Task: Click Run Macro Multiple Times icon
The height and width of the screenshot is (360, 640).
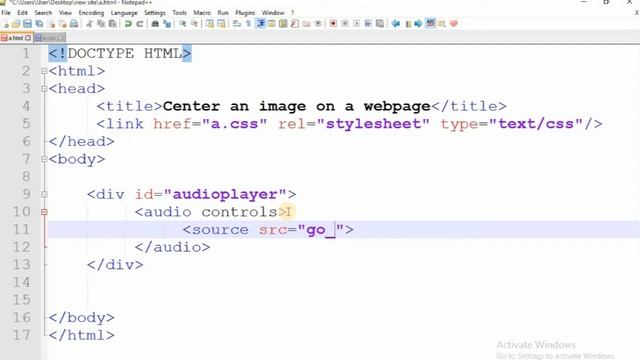Action: coord(368,24)
